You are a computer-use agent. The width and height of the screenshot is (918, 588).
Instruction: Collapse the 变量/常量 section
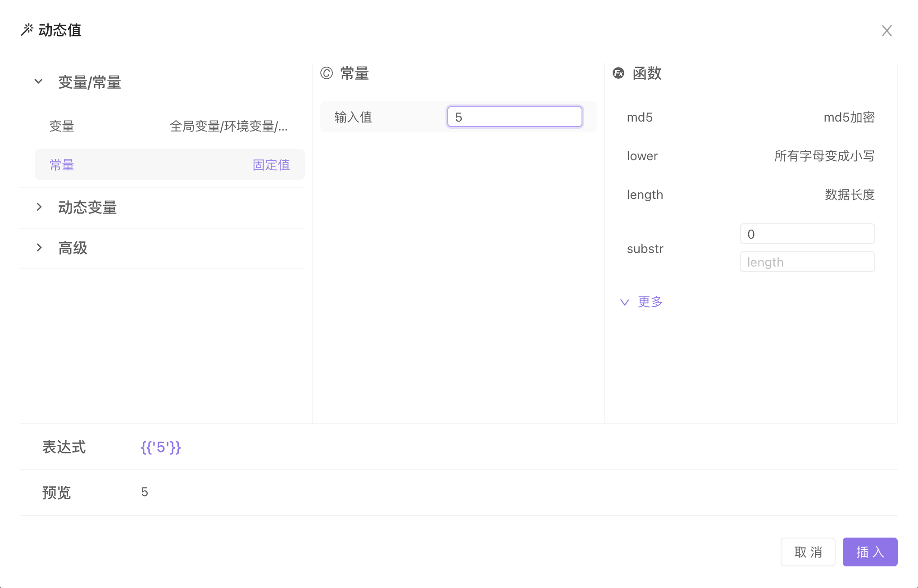39,82
